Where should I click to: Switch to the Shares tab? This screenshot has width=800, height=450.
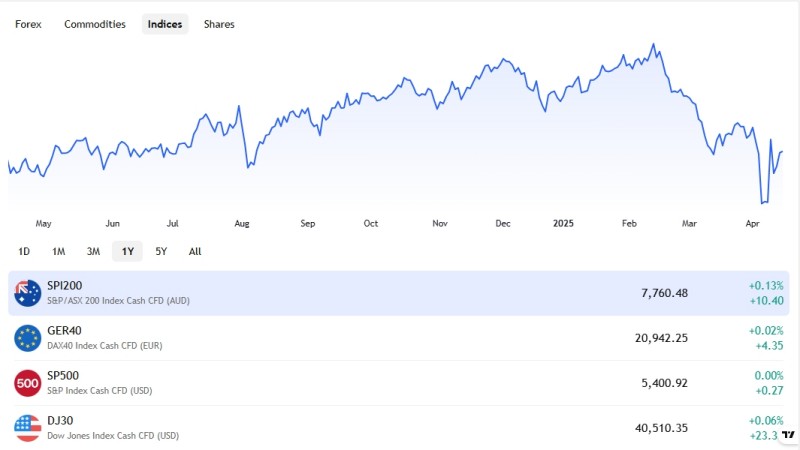click(219, 24)
